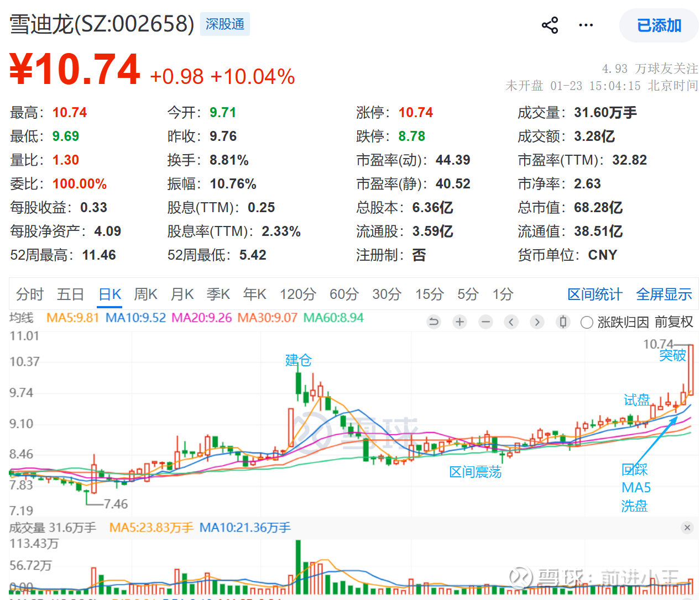The height and width of the screenshot is (600, 700).
Task: Select the 月K chart tab
Action: coord(182,294)
